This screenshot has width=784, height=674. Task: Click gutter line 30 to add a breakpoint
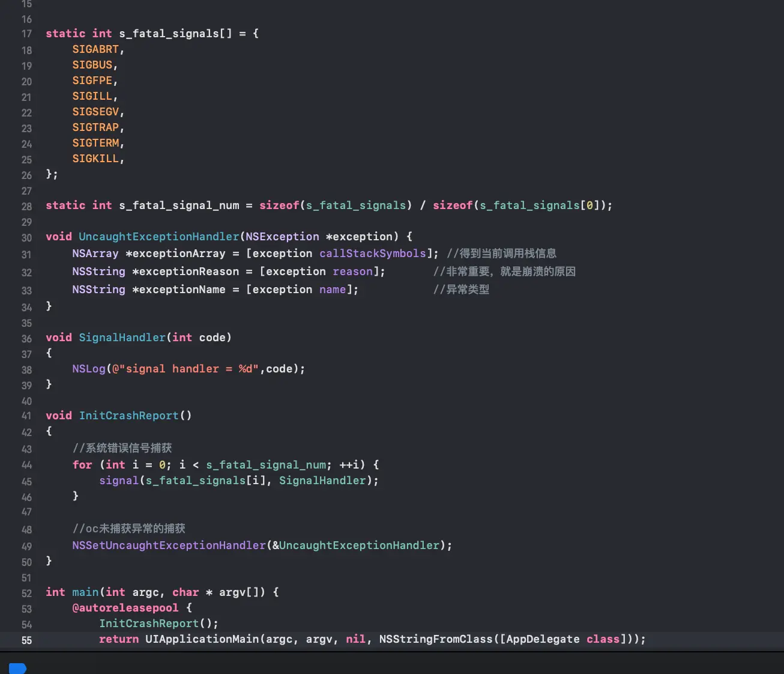click(x=26, y=238)
